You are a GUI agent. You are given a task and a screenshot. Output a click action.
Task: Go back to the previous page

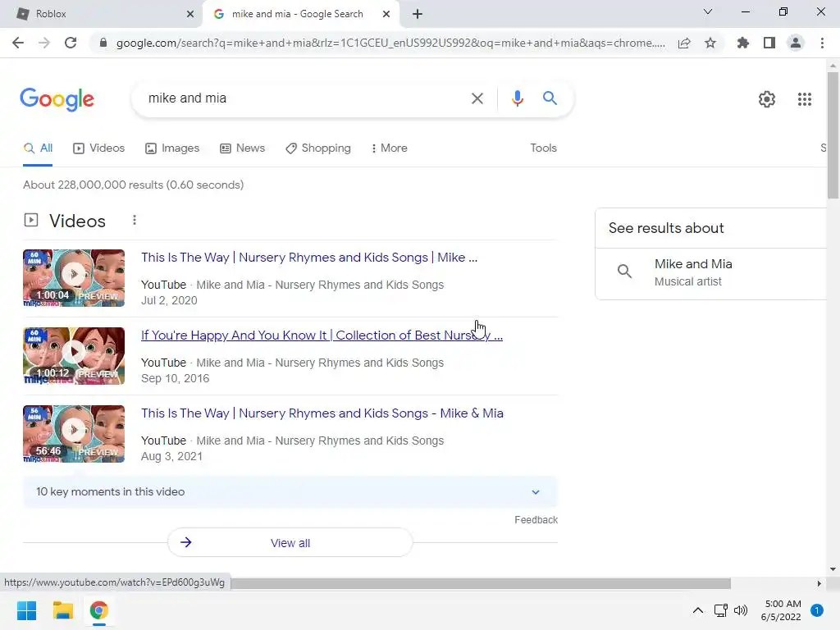click(x=18, y=43)
